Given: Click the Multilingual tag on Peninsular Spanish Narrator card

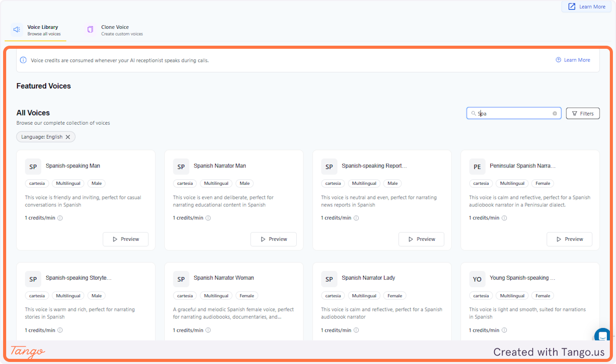Looking at the screenshot, I should pyautogui.click(x=512, y=183).
